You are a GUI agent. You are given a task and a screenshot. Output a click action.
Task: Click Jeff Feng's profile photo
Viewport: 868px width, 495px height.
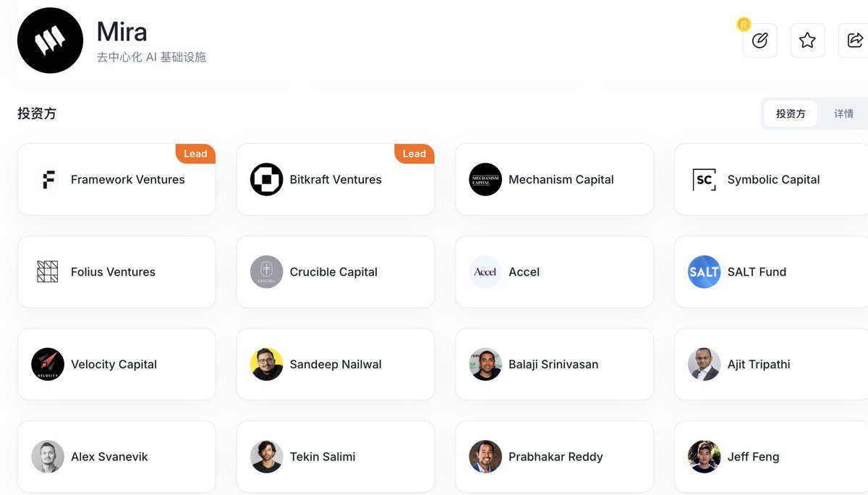click(704, 457)
